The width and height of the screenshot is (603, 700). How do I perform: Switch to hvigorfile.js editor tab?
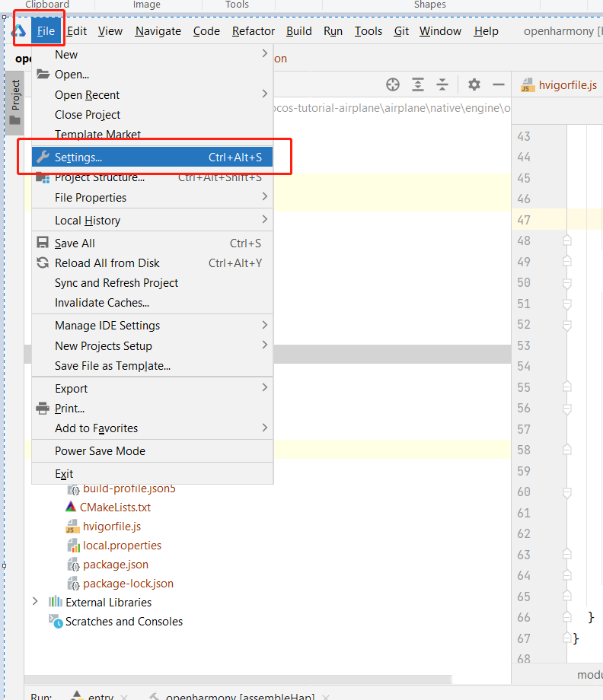click(x=560, y=84)
